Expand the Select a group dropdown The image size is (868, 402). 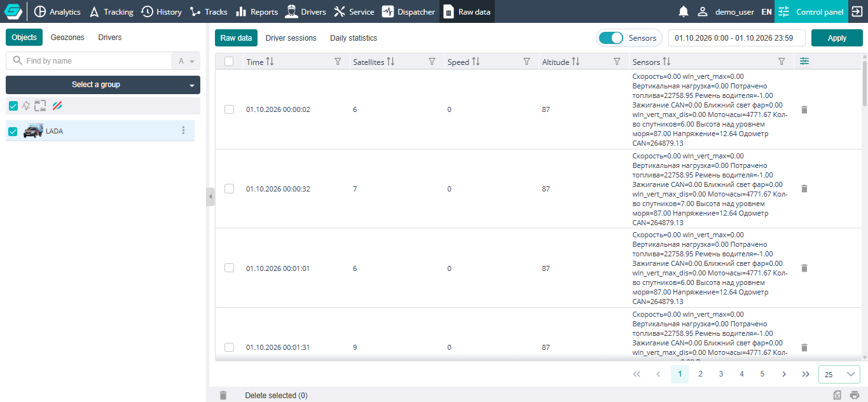(x=103, y=85)
